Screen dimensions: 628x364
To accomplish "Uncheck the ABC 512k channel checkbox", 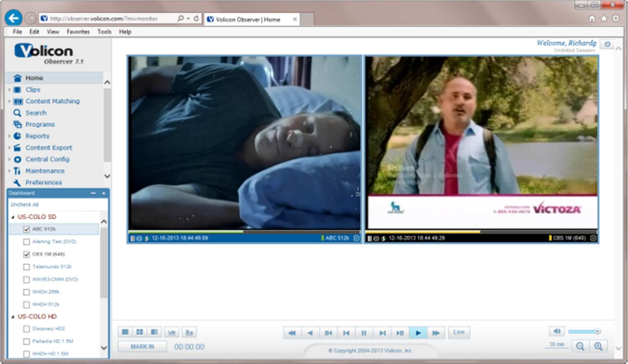I will [x=26, y=229].
